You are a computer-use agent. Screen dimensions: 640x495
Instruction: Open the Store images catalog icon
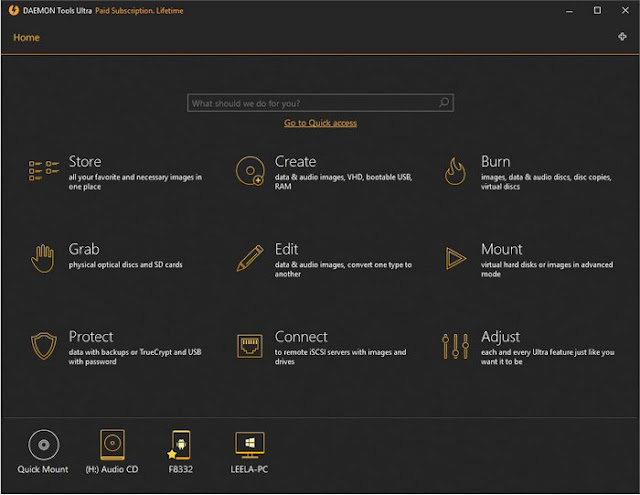pos(44,170)
